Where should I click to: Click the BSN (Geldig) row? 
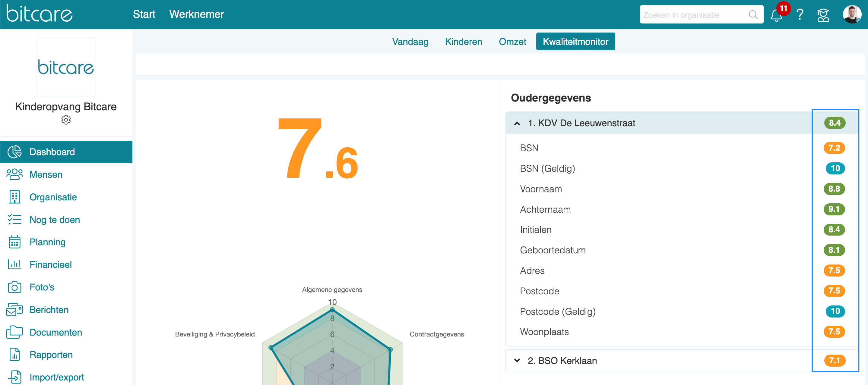(682, 168)
